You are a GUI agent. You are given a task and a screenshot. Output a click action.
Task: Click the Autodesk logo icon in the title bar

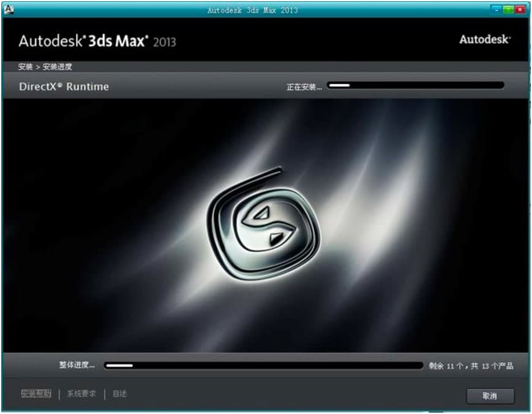point(8,9)
